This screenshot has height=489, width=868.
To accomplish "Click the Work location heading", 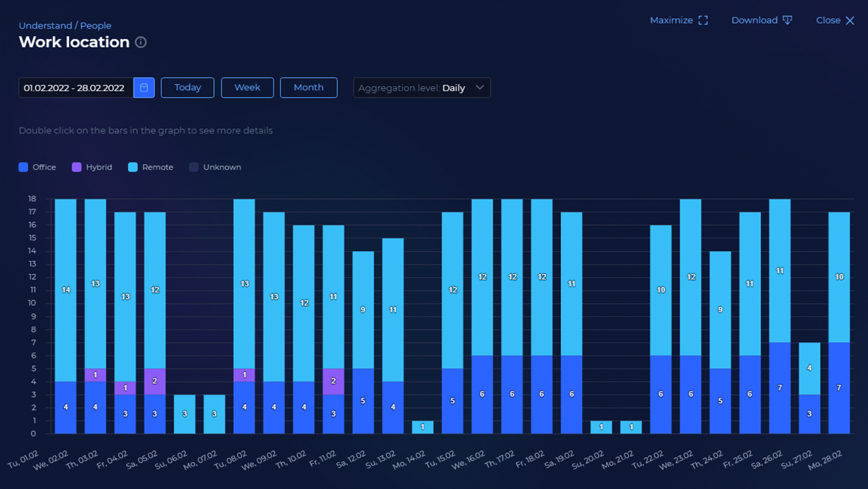I will click(74, 42).
